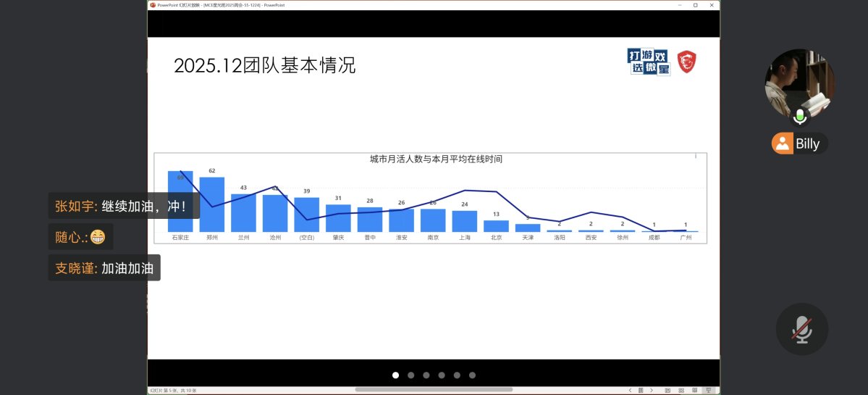Toggle the large muted microphone button

tap(801, 329)
